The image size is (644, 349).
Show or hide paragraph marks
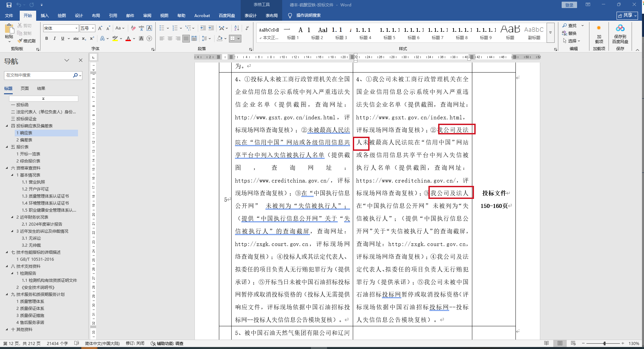click(247, 28)
